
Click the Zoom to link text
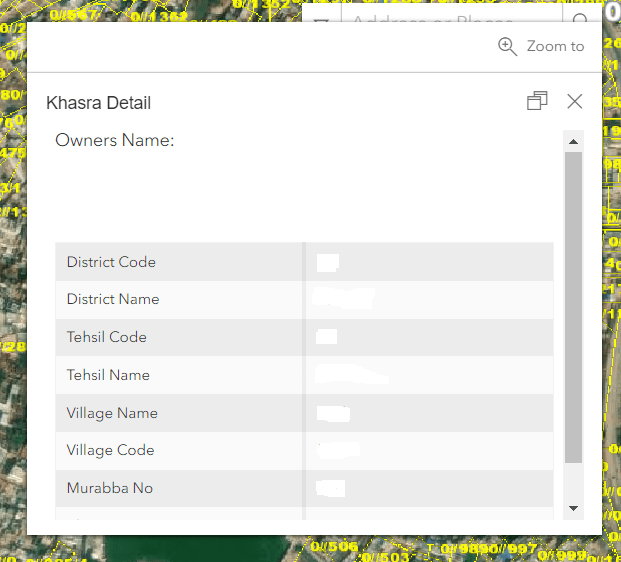555,47
